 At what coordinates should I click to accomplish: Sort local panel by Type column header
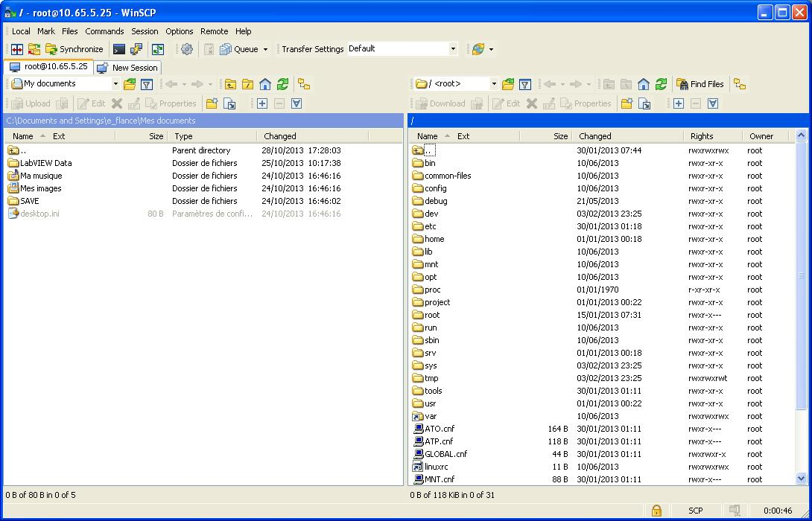[212, 137]
